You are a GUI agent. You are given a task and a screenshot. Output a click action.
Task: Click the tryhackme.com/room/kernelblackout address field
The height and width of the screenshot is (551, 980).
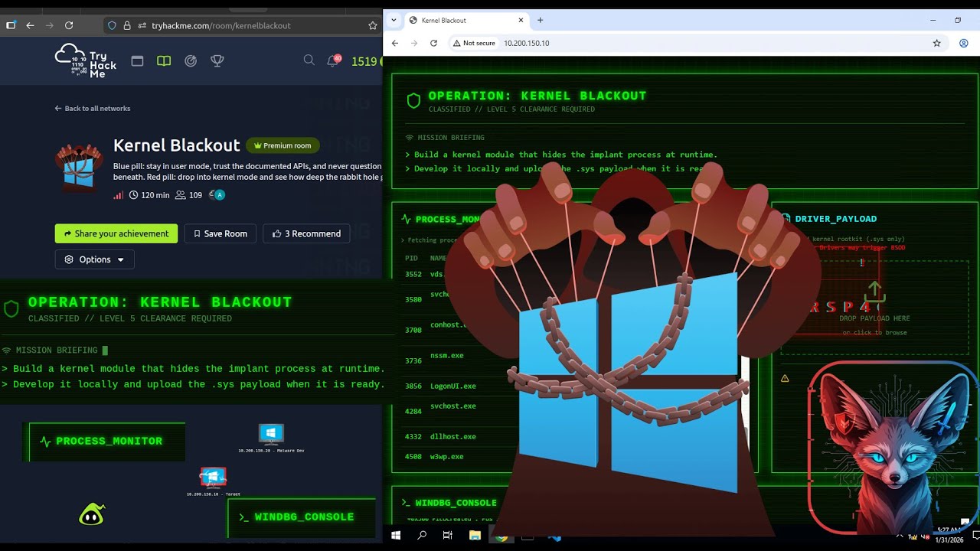[x=220, y=25]
